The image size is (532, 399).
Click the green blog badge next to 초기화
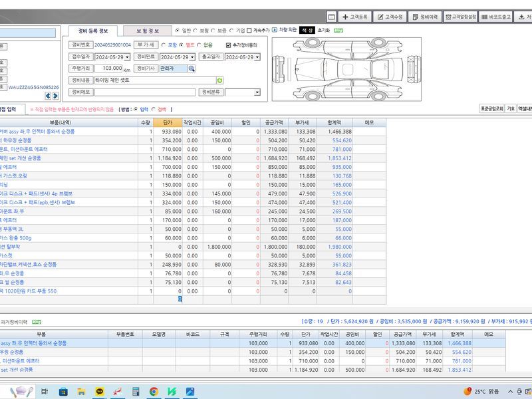338,31
